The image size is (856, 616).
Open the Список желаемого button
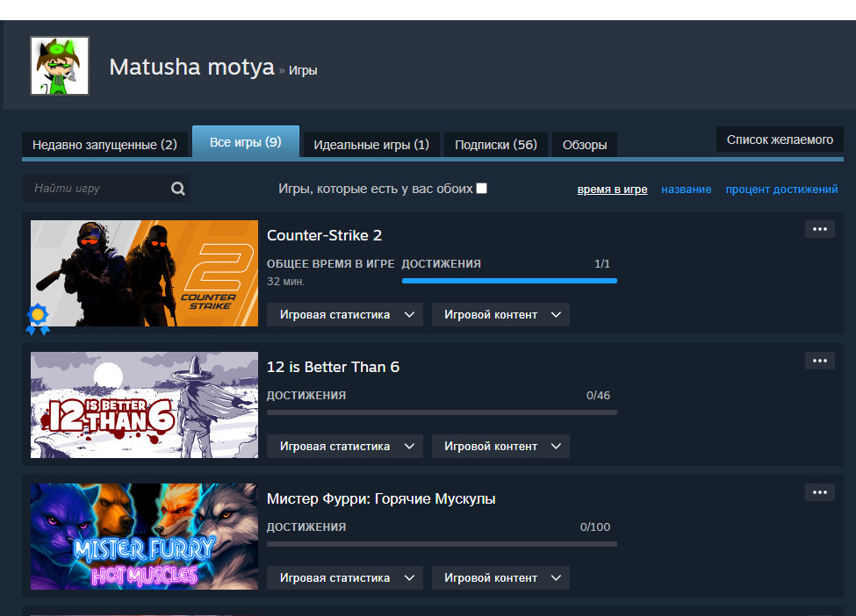[780, 140]
